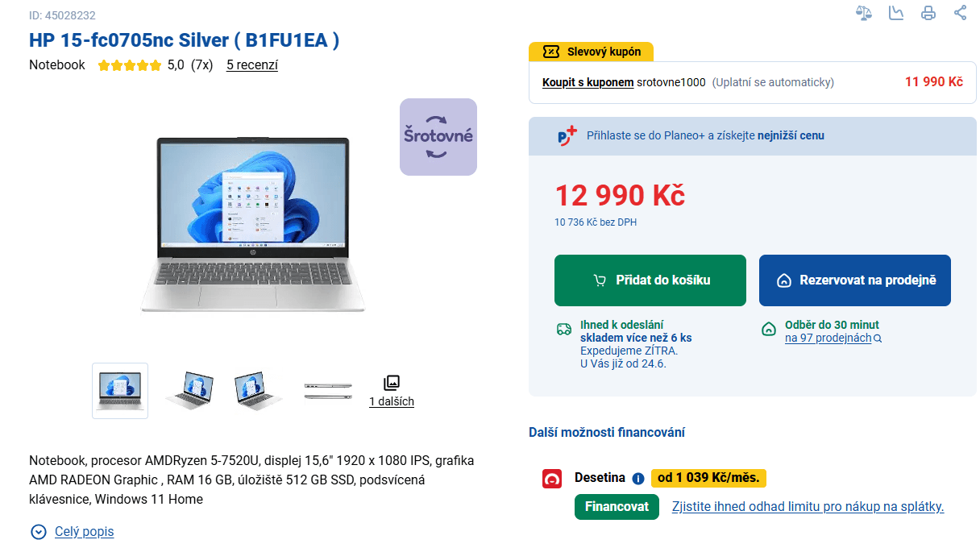Click the share icon
Viewport: 980px width, 544px height.
click(960, 13)
